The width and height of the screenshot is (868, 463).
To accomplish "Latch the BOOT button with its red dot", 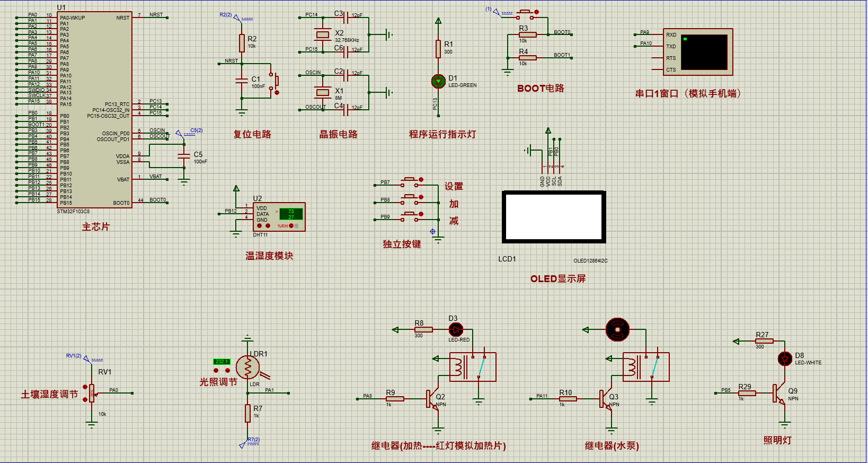I will coord(537,12).
